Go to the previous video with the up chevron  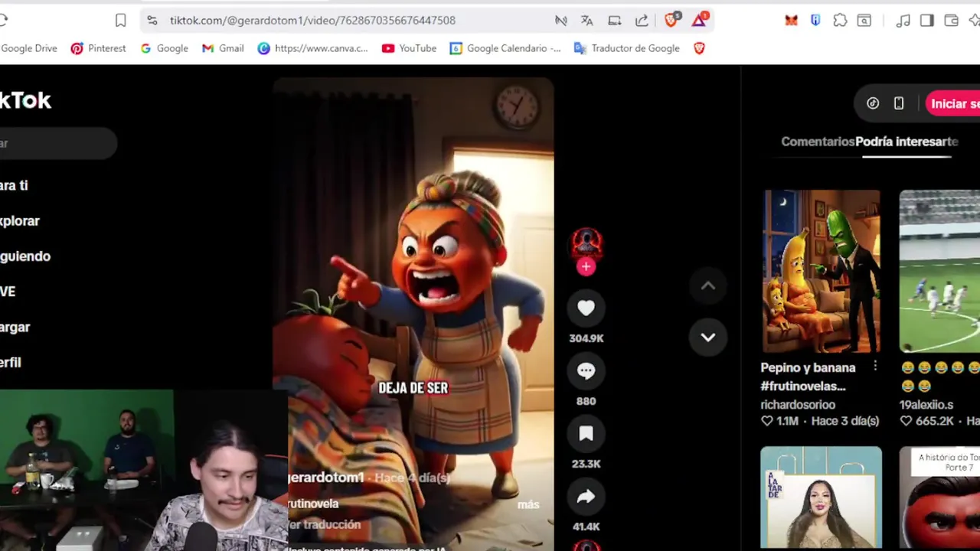point(707,285)
